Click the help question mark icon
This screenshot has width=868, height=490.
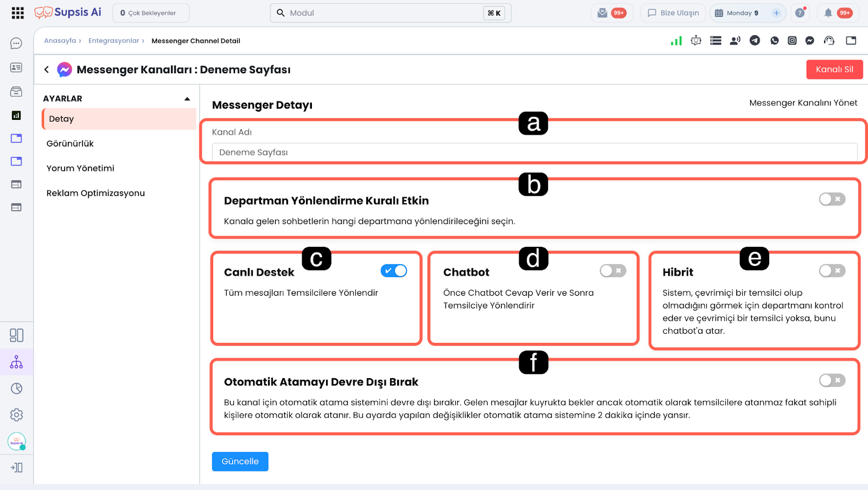click(800, 13)
